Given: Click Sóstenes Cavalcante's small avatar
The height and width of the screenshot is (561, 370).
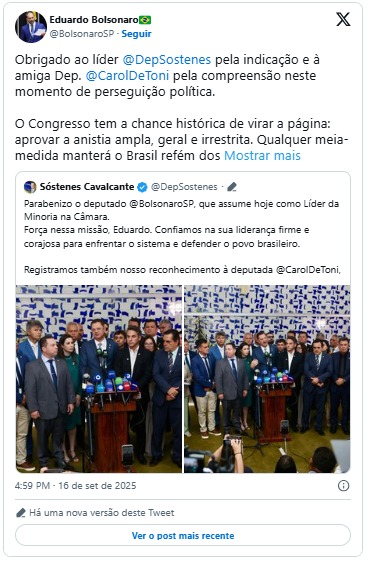Looking at the screenshot, I should coord(30,187).
